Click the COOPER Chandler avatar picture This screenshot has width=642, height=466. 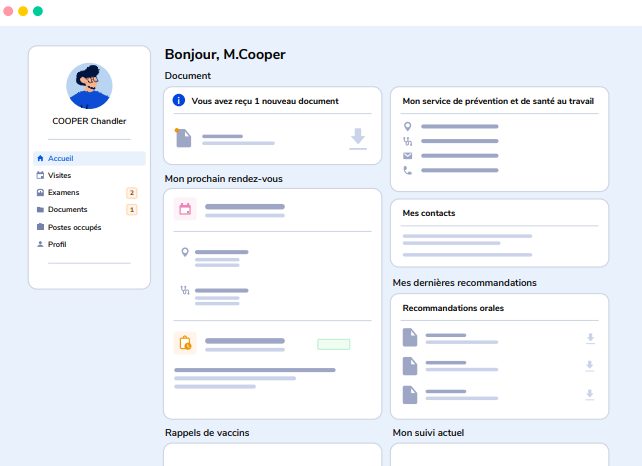89,86
